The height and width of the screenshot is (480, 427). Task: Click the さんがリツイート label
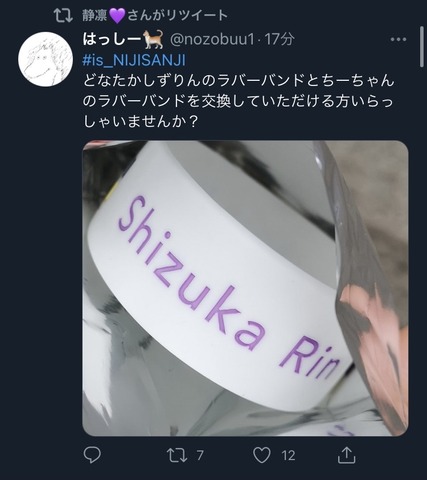click(x=177, y=15)
